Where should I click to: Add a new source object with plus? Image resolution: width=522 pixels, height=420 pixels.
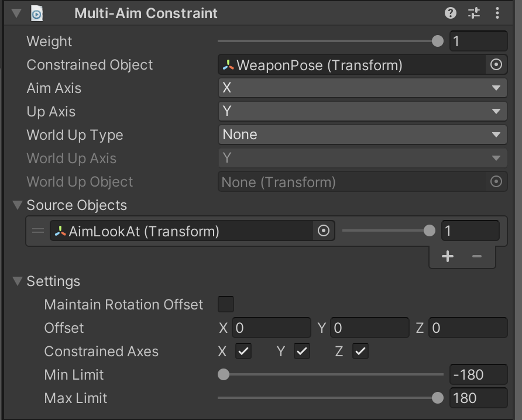[448, 256]
